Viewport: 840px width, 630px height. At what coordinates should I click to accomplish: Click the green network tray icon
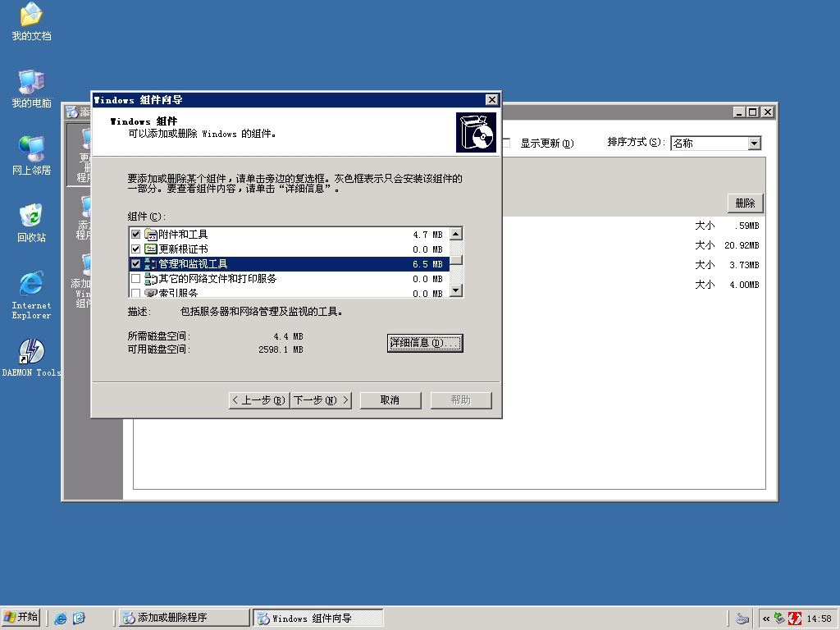tap(780, 619)
